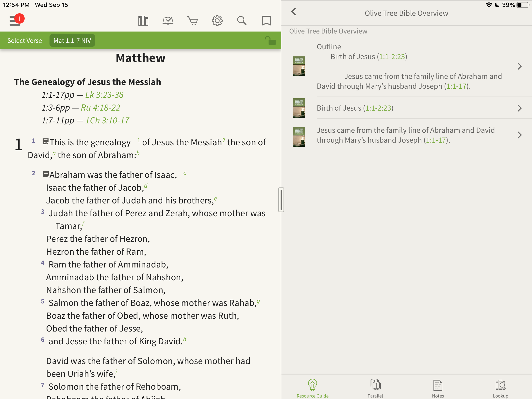Tap the 12:54 PM clock

point(16,5)
